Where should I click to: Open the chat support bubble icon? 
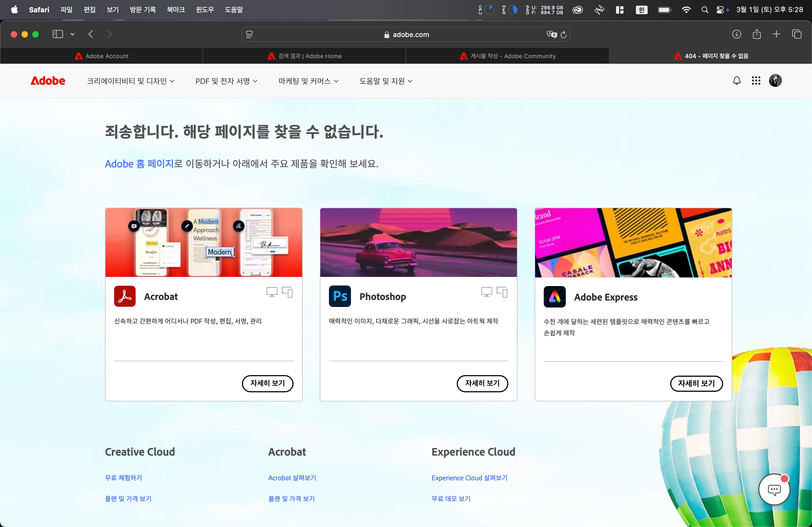point(774,489)
